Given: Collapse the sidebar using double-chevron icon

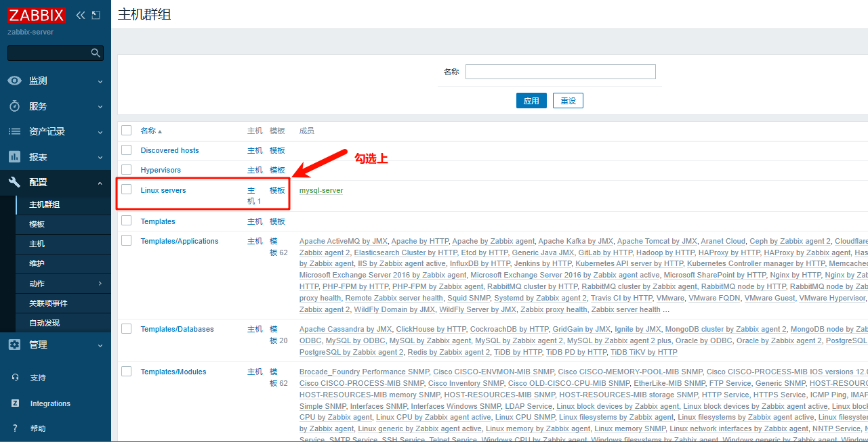Looking at the screenshot, I should (80, 15).
